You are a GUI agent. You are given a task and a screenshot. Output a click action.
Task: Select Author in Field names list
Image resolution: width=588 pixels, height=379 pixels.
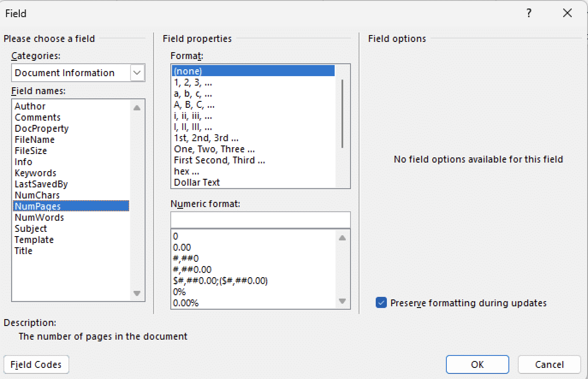(x=30, y=106)
